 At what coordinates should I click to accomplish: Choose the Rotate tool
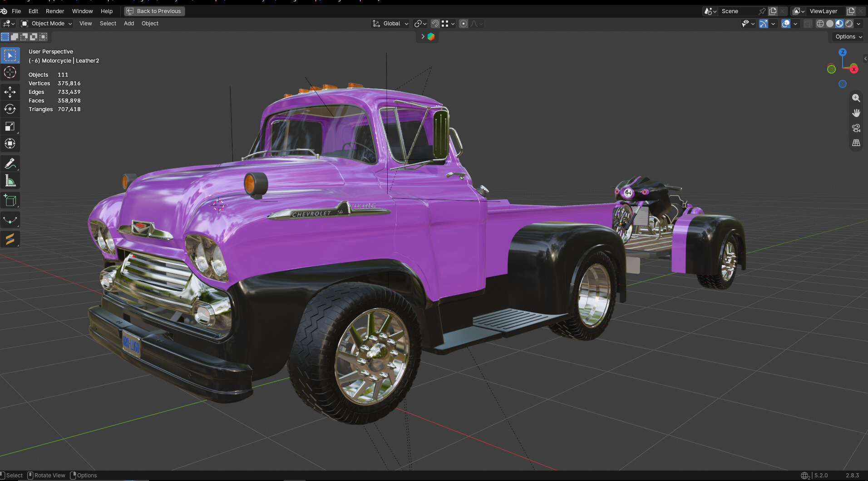[x=10, y=109]
